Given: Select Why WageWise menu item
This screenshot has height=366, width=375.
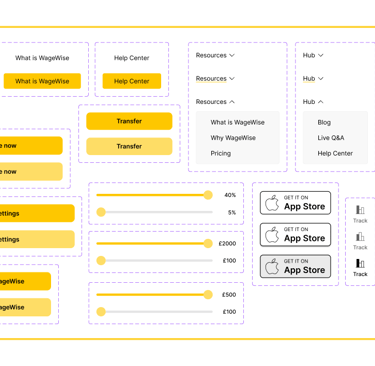Looking at the screenshot, I should pos(233,138).
